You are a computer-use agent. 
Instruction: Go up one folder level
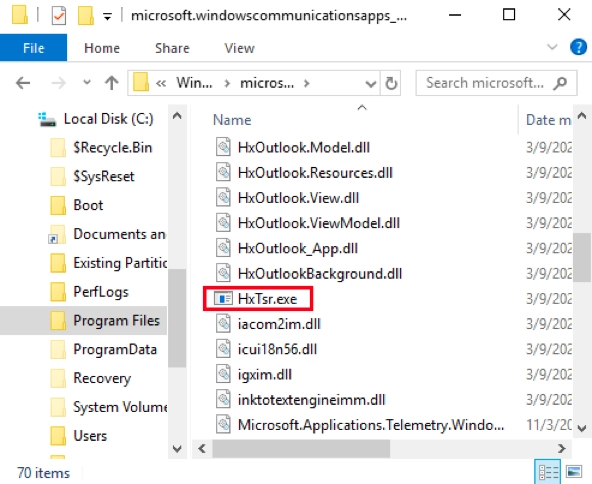(x=111, y=83)
